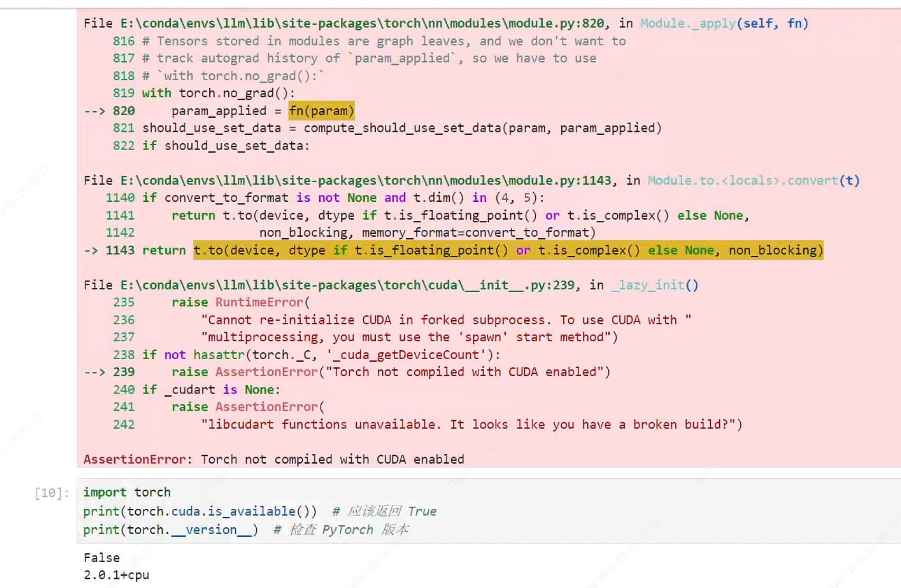Select the cell prompt "[10]:"
The height and width of the screenshot is (588, 901).
point(52,493)
